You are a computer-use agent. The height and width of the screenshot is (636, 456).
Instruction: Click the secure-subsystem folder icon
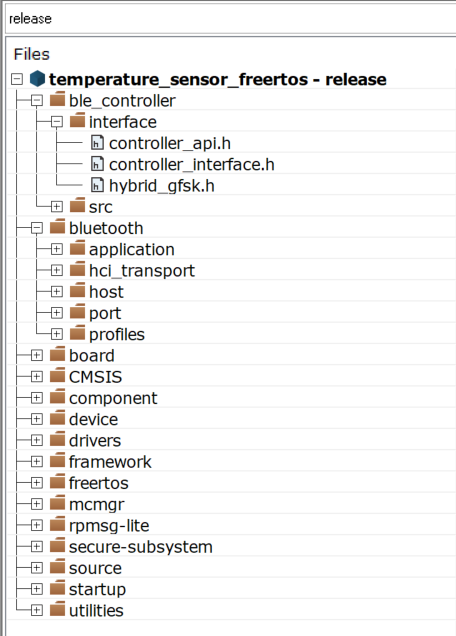(x=58, y=545)
